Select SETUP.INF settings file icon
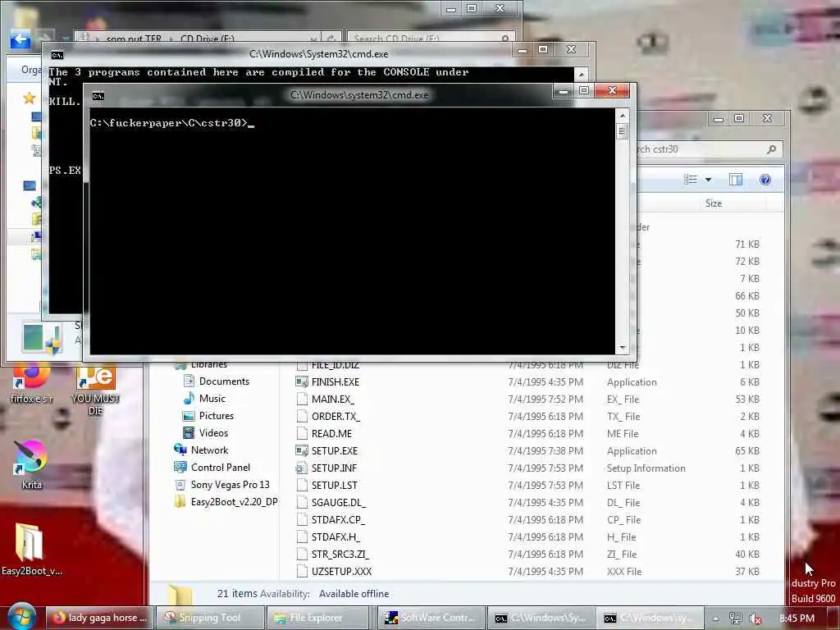The height and width of the screenshot is (630, 840). [302, 468]
